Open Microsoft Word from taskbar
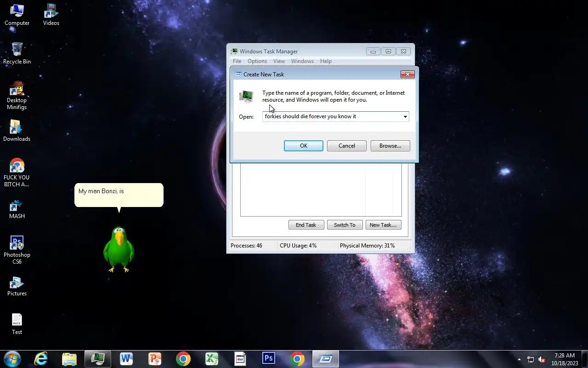The height and width of the screenshot is (368, 588). point(126,359)
